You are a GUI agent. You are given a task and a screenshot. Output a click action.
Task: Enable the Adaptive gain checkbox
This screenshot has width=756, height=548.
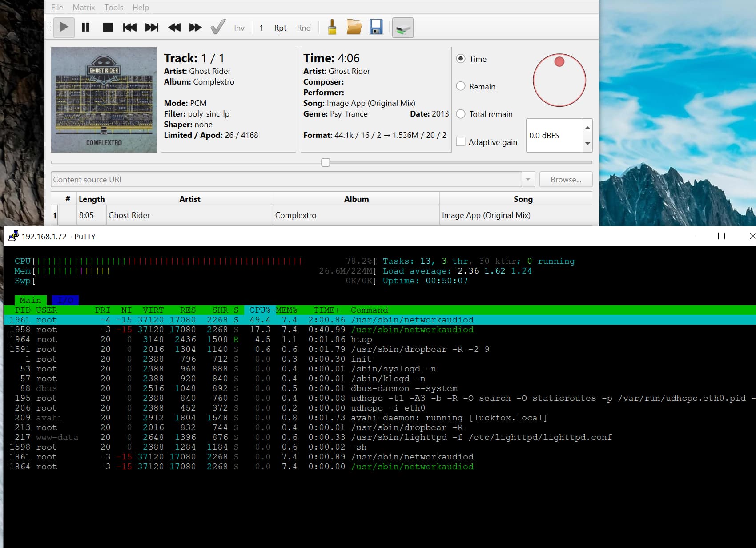[x=461, y=142]
